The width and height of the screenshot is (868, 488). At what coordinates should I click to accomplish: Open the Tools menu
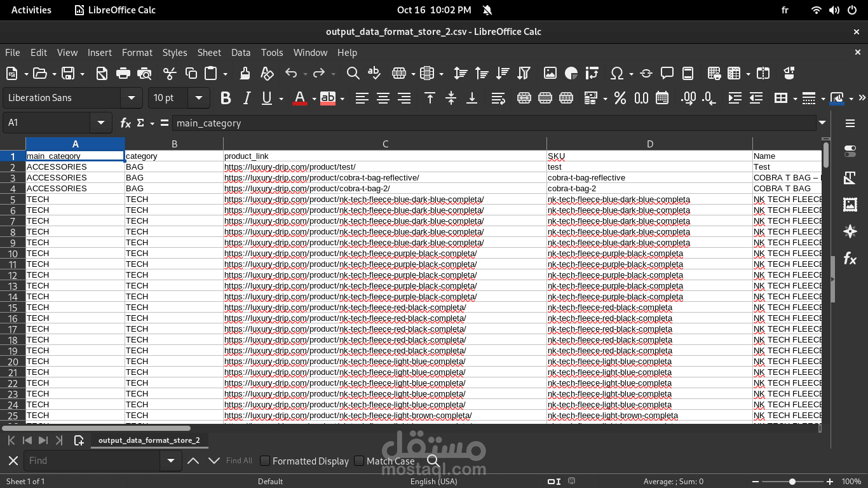click(272, 53)
